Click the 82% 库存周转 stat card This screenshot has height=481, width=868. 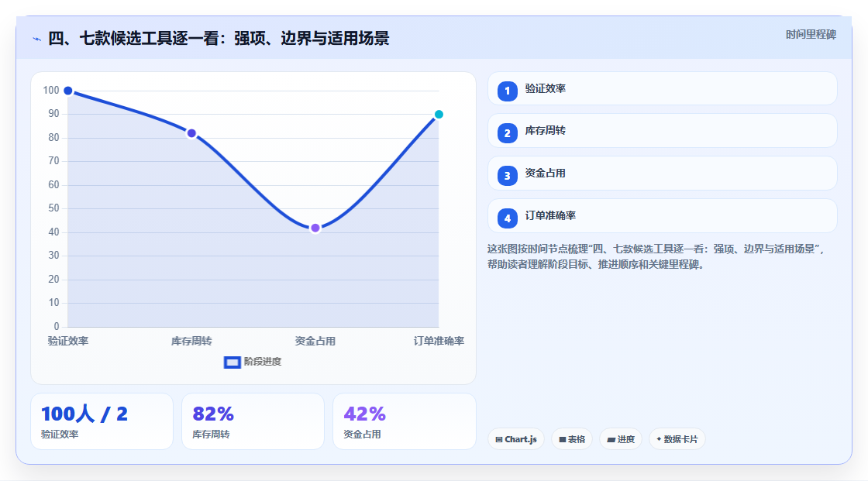click(253, 422)
